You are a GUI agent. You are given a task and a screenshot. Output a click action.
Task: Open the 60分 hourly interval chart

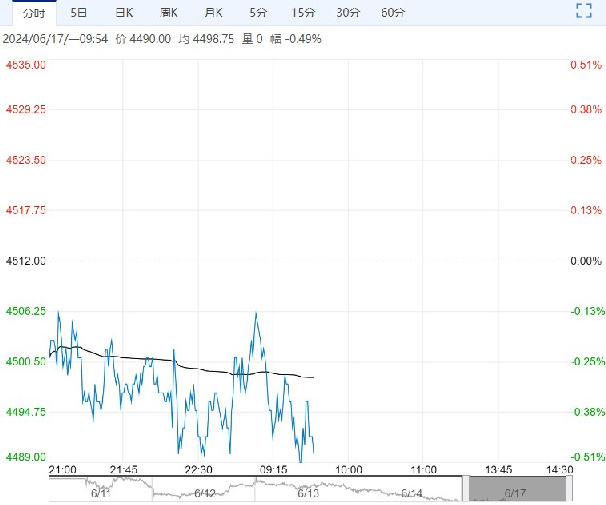[x=393, y=13]
